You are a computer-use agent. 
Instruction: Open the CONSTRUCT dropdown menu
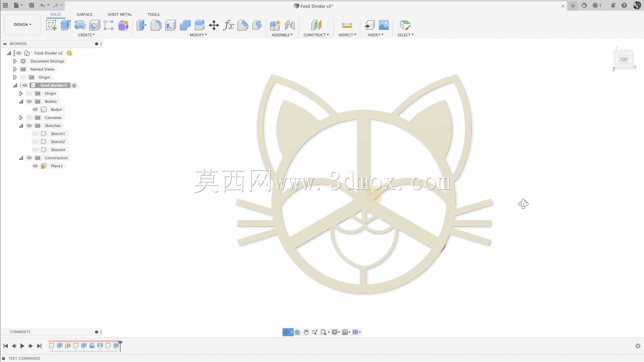(316, 35)
